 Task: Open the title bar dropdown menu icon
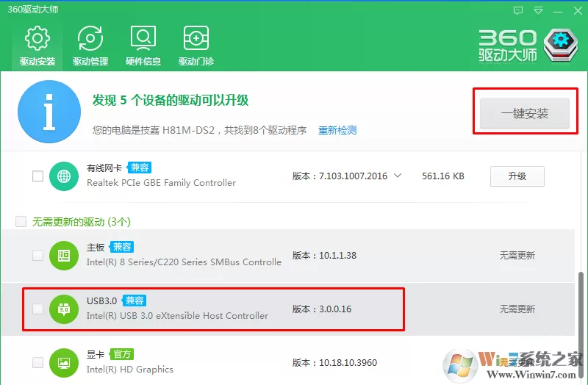[x=538, y=10]
